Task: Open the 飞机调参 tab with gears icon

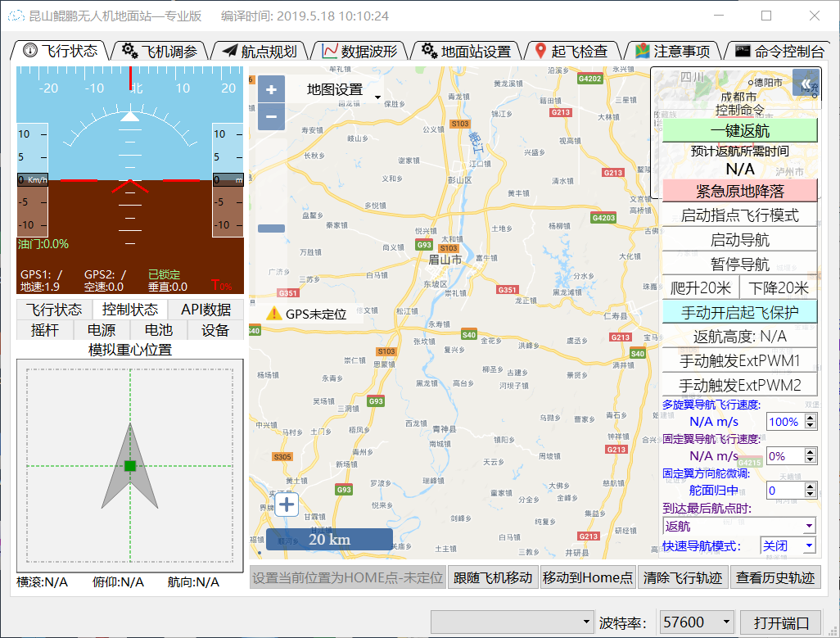Action: pyautogui.click(x=160, y=51)
